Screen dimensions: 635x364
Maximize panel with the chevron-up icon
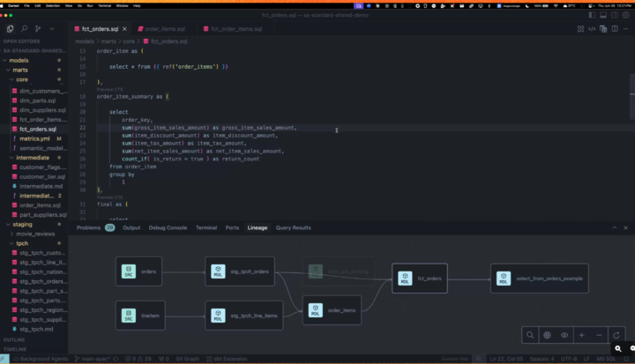pyautogui.click(x=615, y=227)
